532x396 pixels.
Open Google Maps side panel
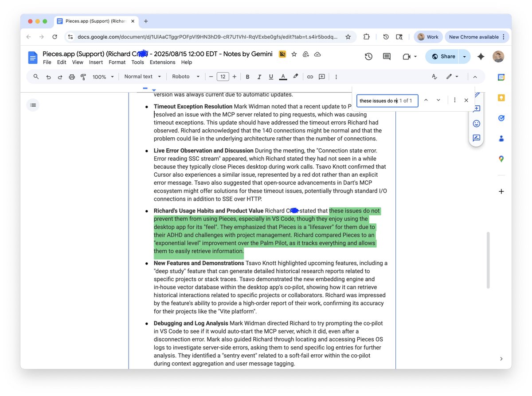click(x=501, y=159)
